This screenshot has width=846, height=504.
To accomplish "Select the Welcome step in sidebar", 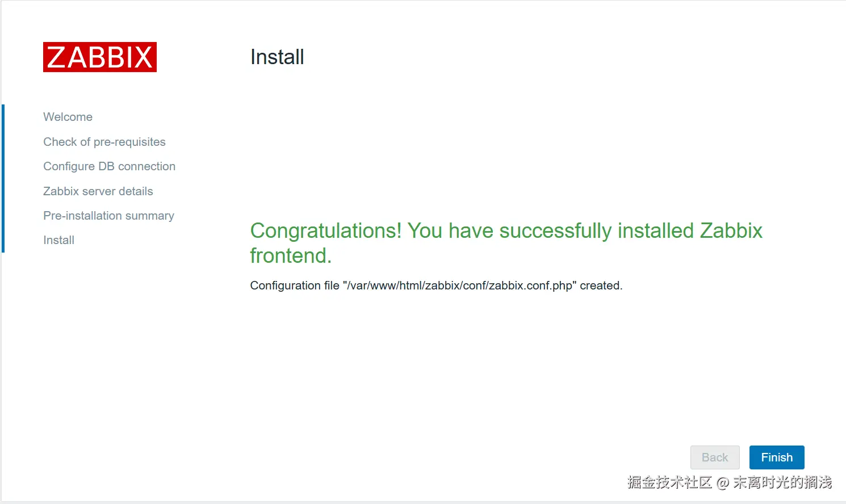I will point(68,117).
